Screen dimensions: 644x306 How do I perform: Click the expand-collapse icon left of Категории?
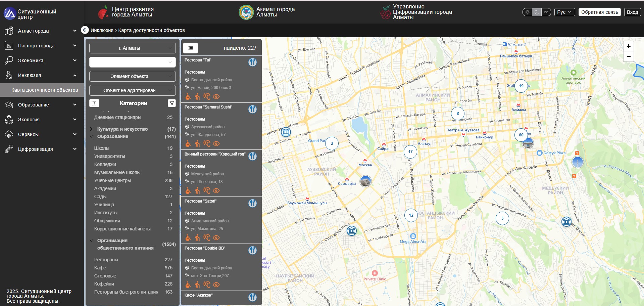(94, 103)
